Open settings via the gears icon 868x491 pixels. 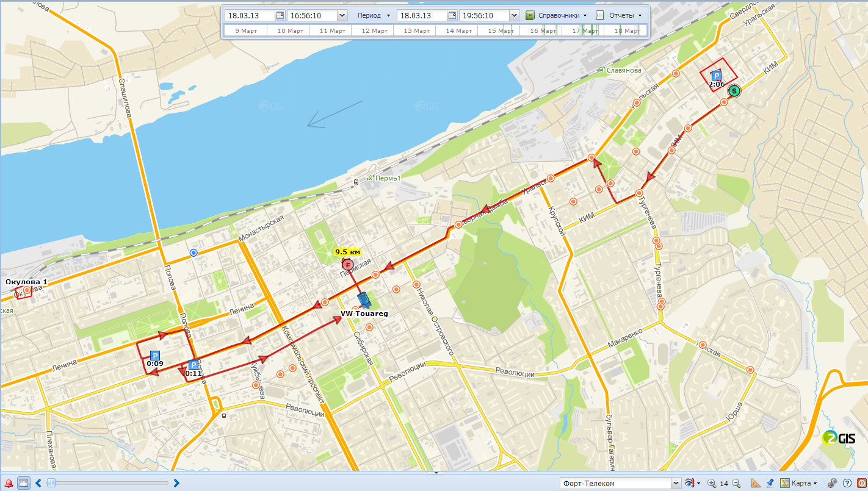(x=831, y=483)
